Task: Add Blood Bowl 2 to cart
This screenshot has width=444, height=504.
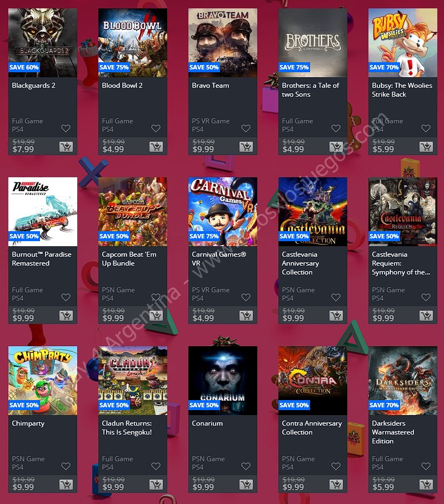Action: 156,147
